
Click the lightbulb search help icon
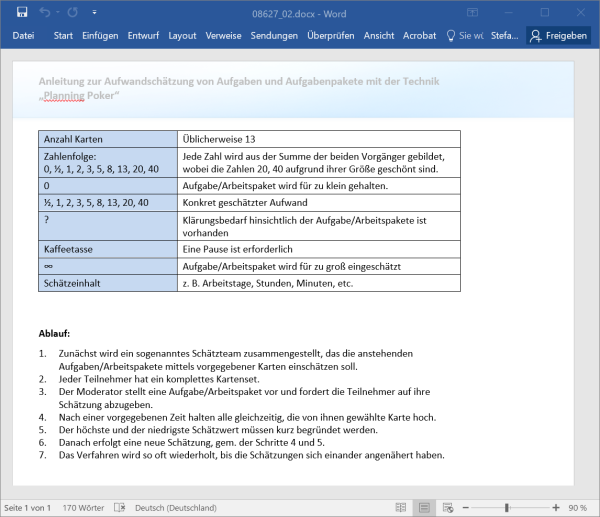[450, 35]
